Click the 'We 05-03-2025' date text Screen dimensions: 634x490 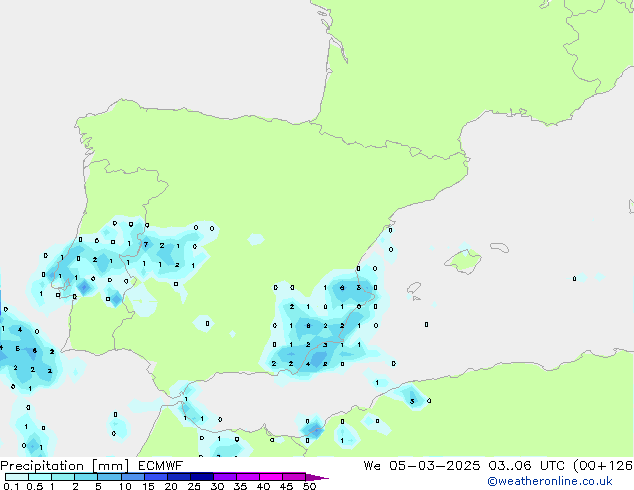[422, 466]
